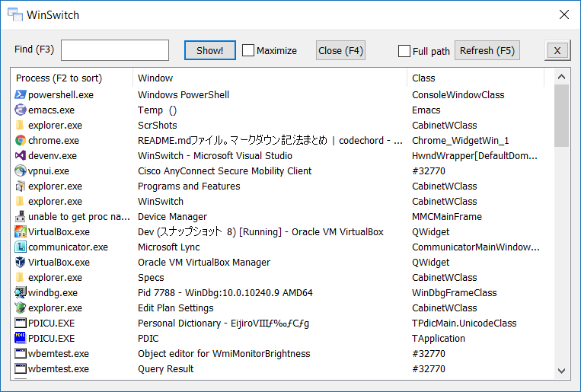581x392 pixels.
Task: Click the Cisco AnyConnect icon beside vpnui.exe
Action: click(x=21, y=171)
